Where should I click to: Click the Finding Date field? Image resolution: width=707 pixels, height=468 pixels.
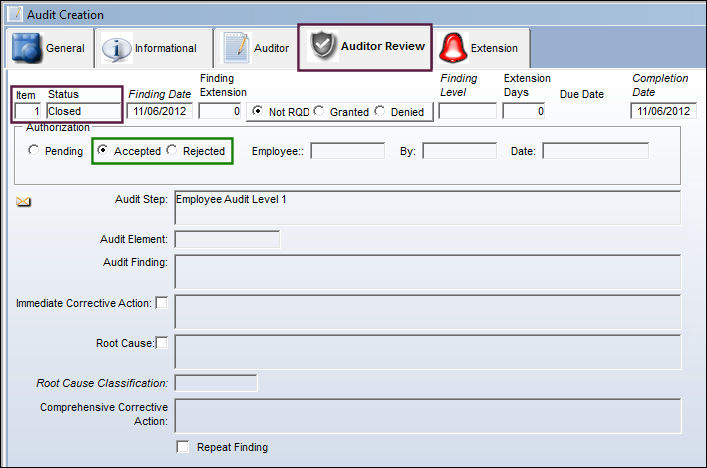tap(160, 111)
